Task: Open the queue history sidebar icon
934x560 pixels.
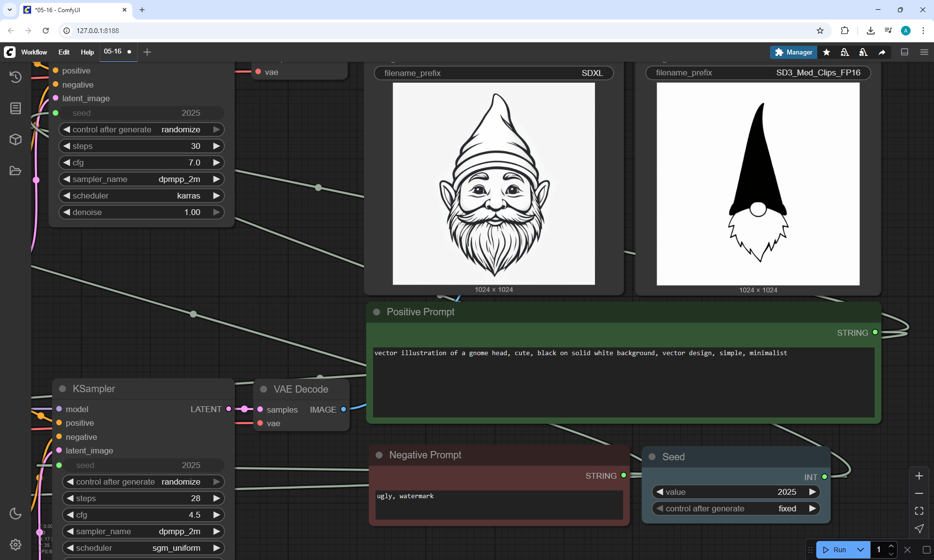Action: (16, 77)
